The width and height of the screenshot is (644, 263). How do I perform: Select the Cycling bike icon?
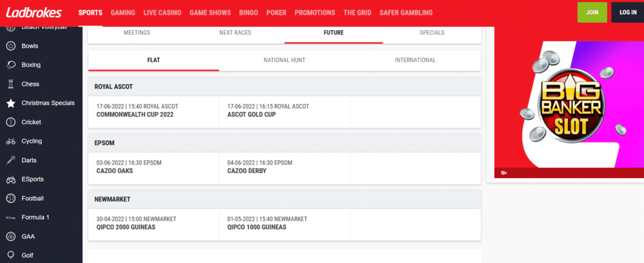[x=11, y=141]
